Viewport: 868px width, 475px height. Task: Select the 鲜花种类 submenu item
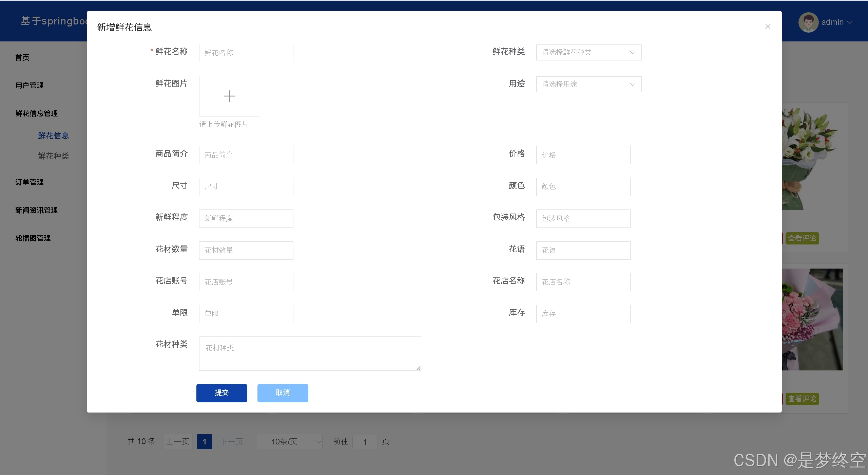[x=53, y=156]
